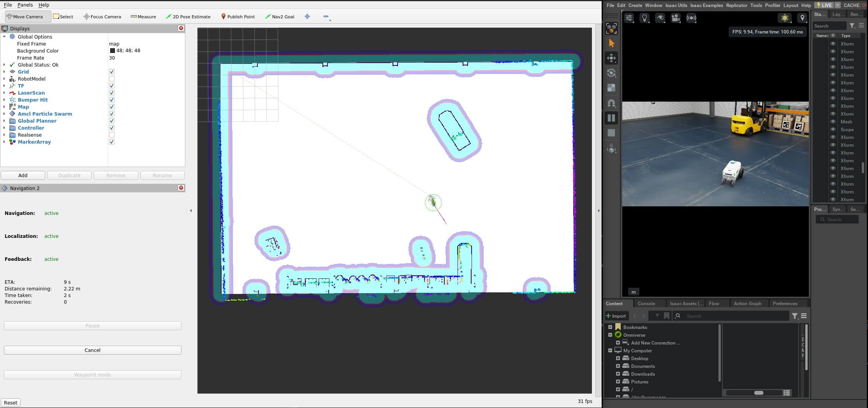Image resolution: width=868 pixels, height=408 pixels.
Task: Click the Background Color swatch
Action: [x=113, y=51]
